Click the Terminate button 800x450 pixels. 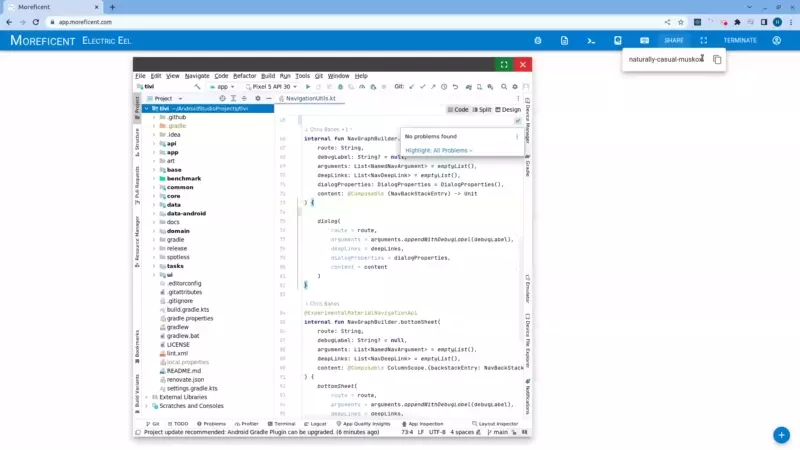[740, 41]
